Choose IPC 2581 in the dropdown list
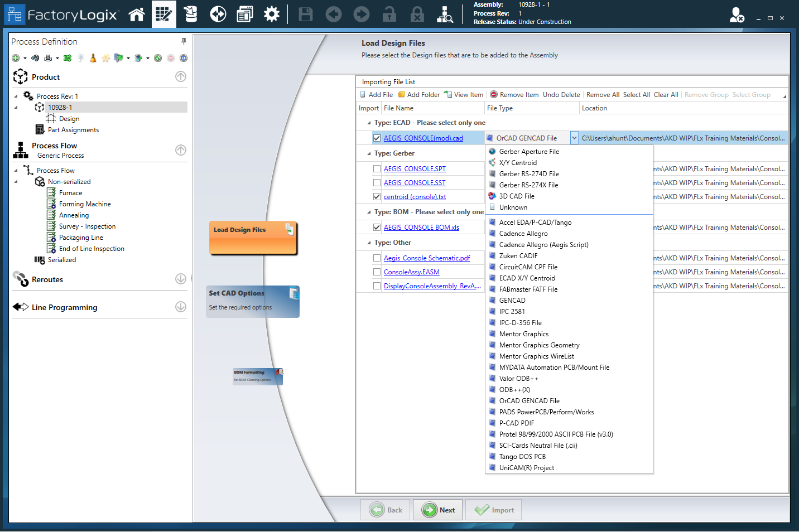 tap(512, 312)
